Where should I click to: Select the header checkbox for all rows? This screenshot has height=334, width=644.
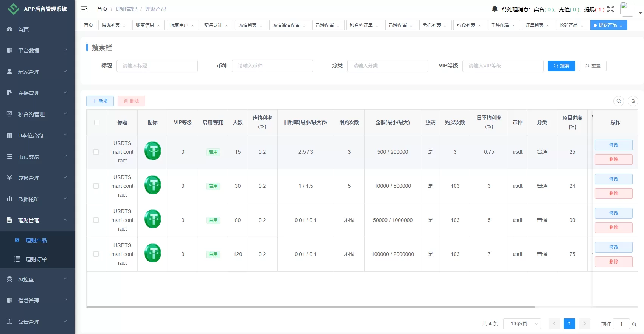coord(97,122)
